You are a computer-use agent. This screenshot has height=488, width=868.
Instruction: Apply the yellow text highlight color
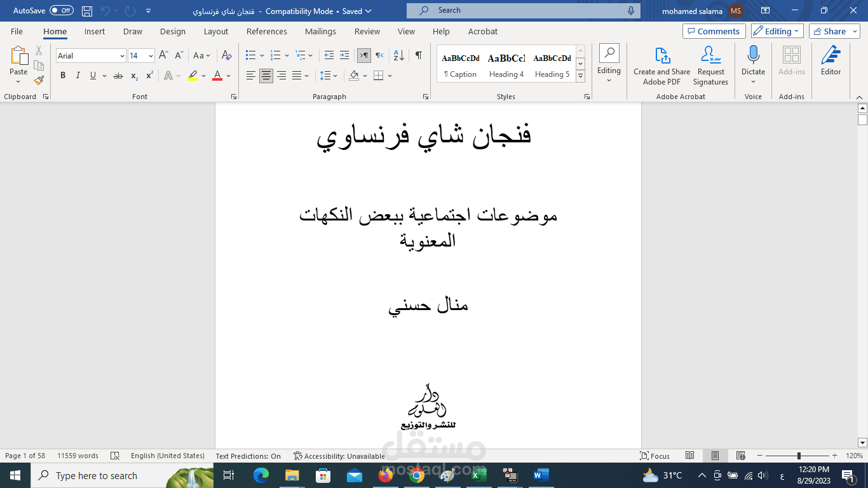click(x=193, y=76)
